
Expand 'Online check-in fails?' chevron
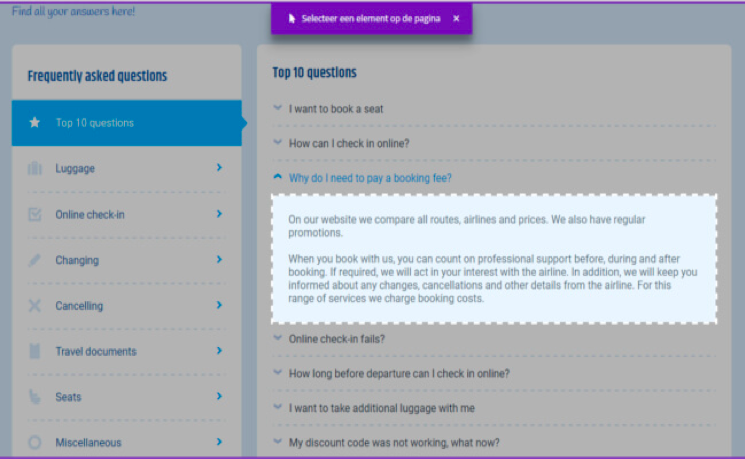tap(278, 338)
